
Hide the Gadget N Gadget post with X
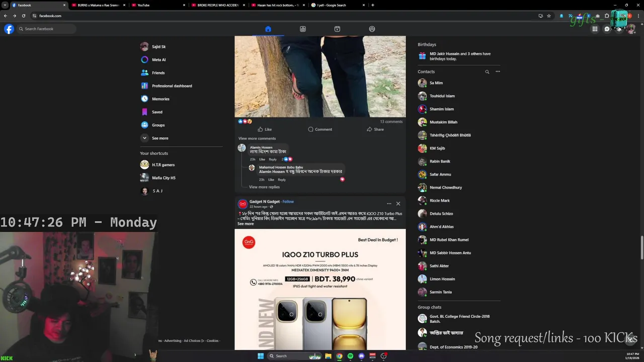398,204
